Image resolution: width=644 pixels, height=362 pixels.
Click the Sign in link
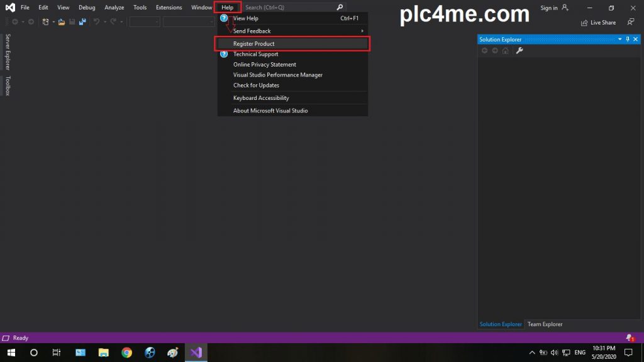click(x=549, y=8)
